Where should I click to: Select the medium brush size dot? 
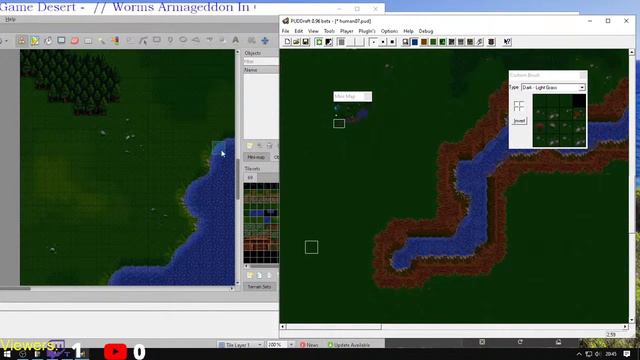[x=382, y=42]
